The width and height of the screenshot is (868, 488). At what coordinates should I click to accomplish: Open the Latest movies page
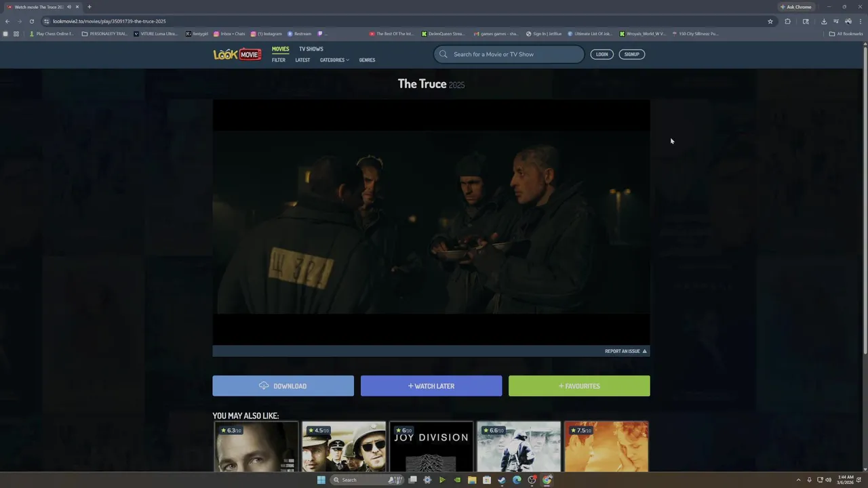[302, 60]
